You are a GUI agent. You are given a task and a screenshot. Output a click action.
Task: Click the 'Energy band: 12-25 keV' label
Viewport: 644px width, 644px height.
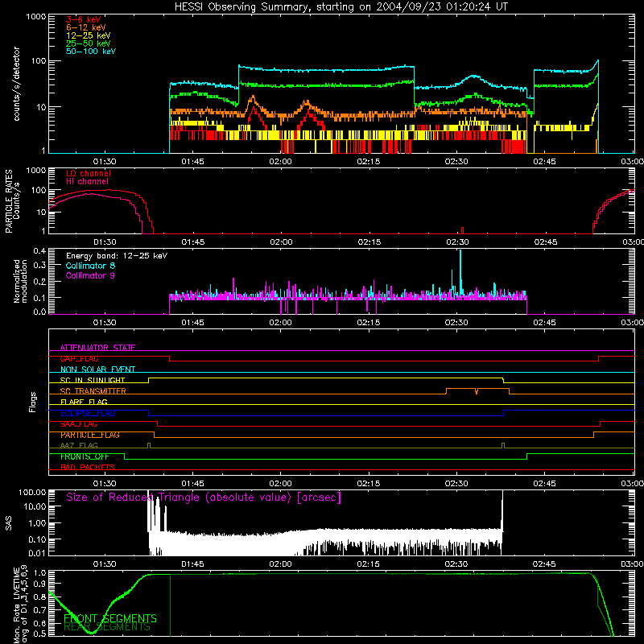tap(117, 256)
